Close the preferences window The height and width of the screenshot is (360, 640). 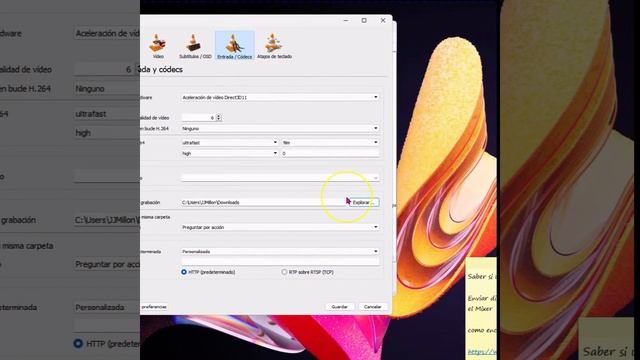(383, 20)
